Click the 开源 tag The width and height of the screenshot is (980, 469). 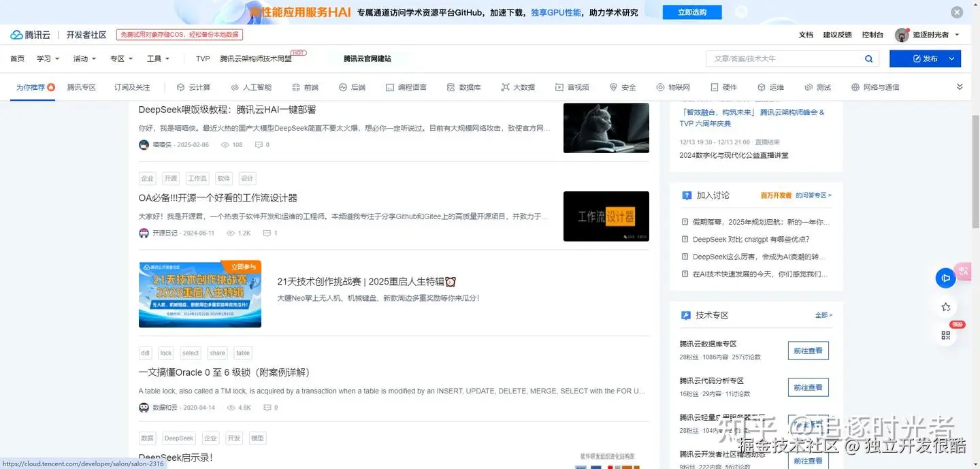coord(170,178)
